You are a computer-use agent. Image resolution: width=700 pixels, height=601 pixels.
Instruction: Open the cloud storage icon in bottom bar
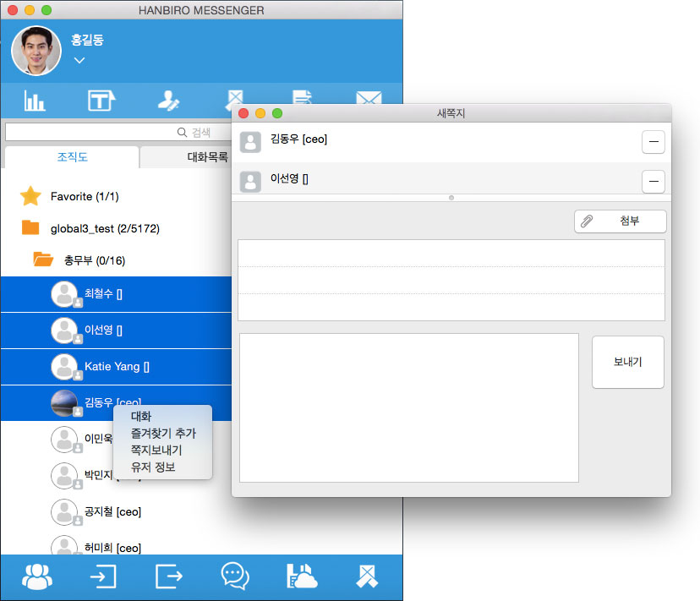[x=301, y=576]
